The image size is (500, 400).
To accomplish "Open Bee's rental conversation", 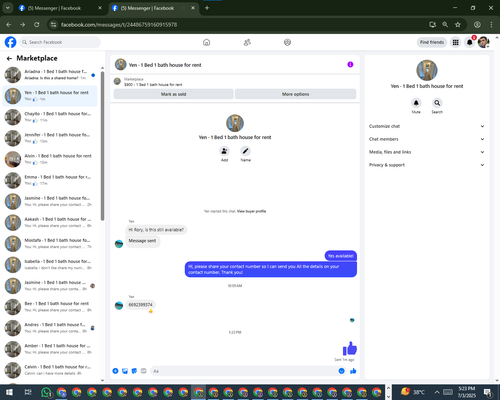I will tap(50, 307).
